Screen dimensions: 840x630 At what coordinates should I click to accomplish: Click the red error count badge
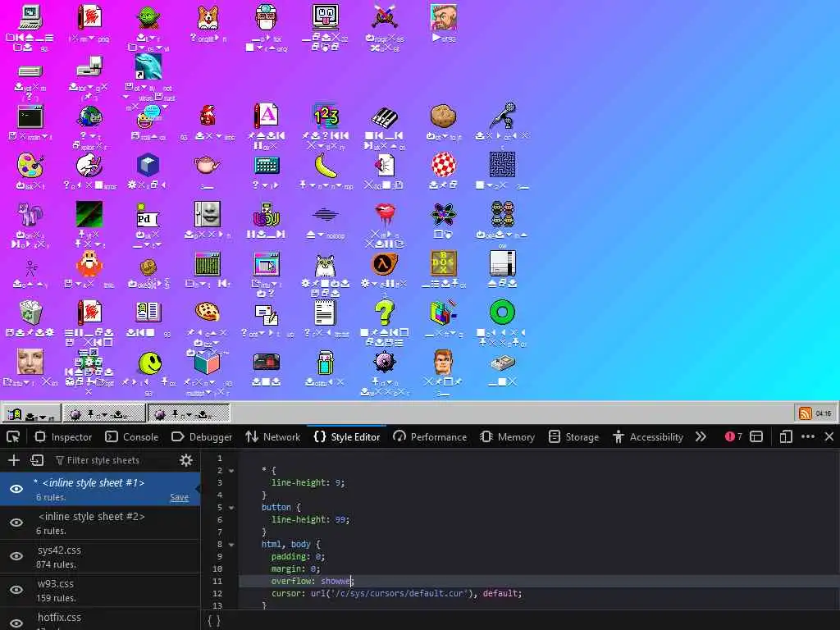pos(733,437)
